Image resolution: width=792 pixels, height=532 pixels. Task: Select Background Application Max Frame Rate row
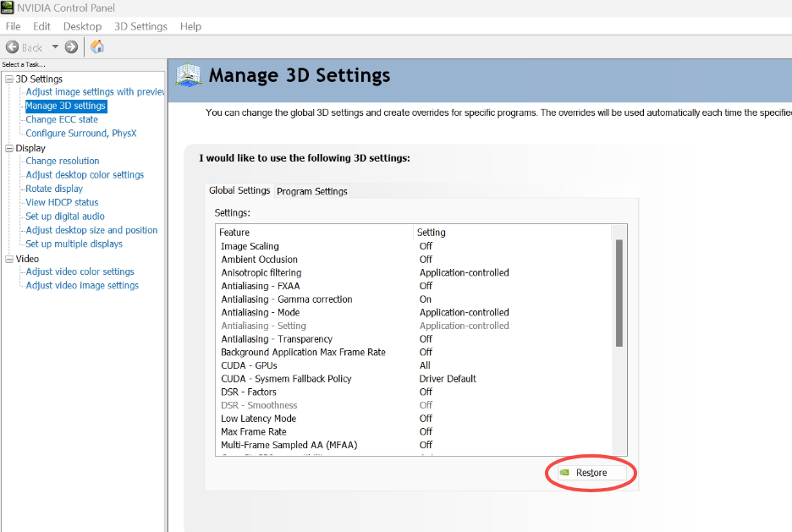[414, 353]
